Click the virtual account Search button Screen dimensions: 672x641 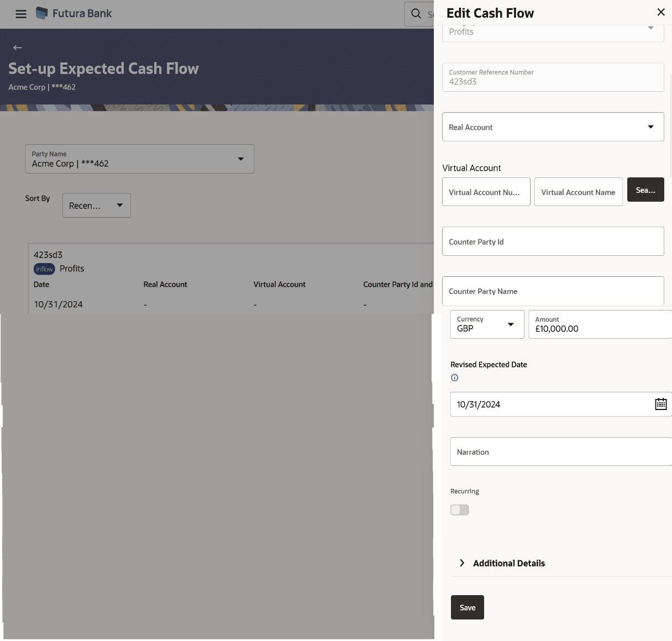tap(645, 190)
